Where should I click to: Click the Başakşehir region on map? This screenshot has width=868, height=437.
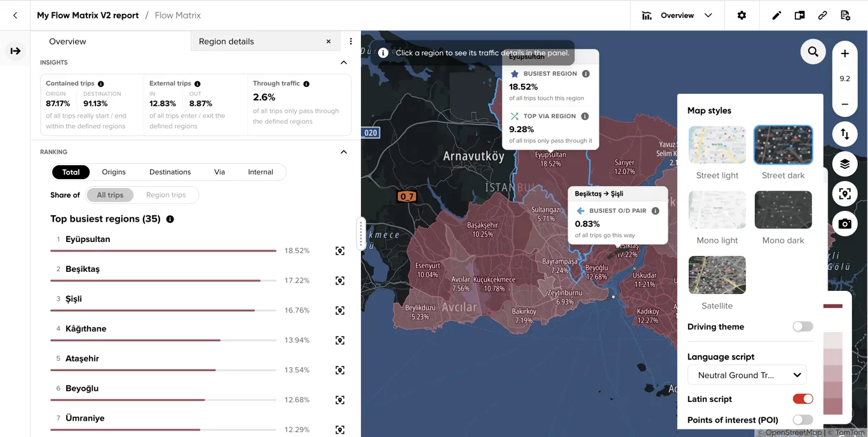pos(482,229)
